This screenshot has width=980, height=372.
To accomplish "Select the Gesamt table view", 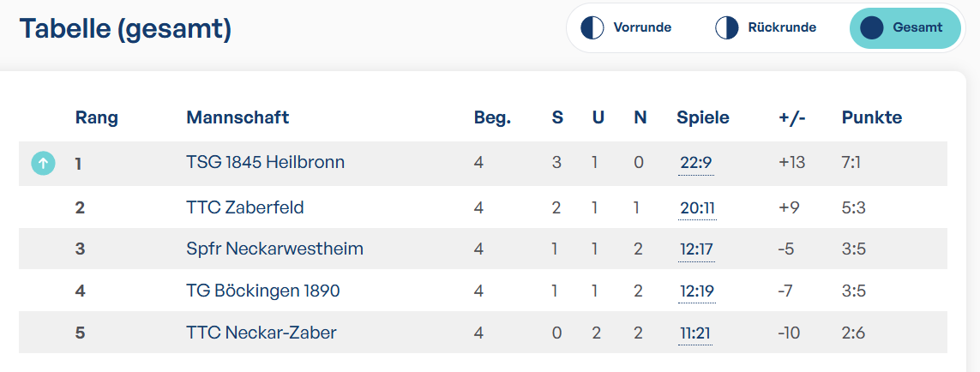I will point(905,27).
